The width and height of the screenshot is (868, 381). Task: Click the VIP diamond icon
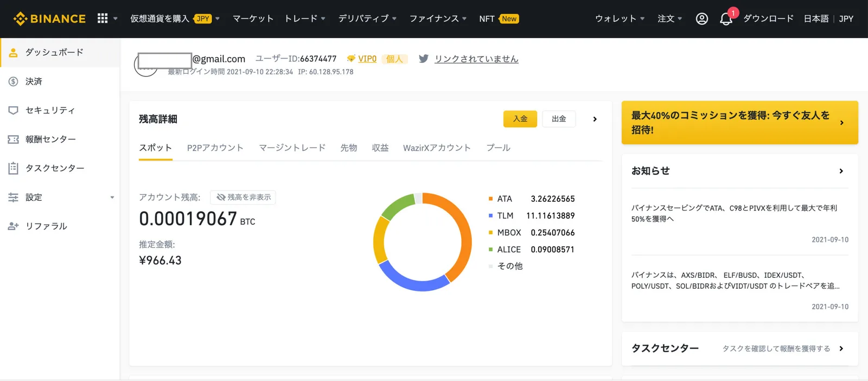click(351, 59)
